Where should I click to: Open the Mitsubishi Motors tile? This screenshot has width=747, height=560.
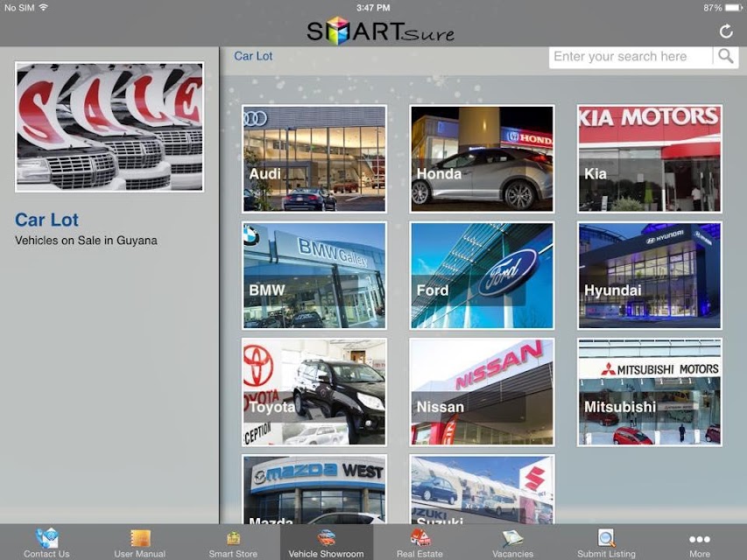[650, 392]
